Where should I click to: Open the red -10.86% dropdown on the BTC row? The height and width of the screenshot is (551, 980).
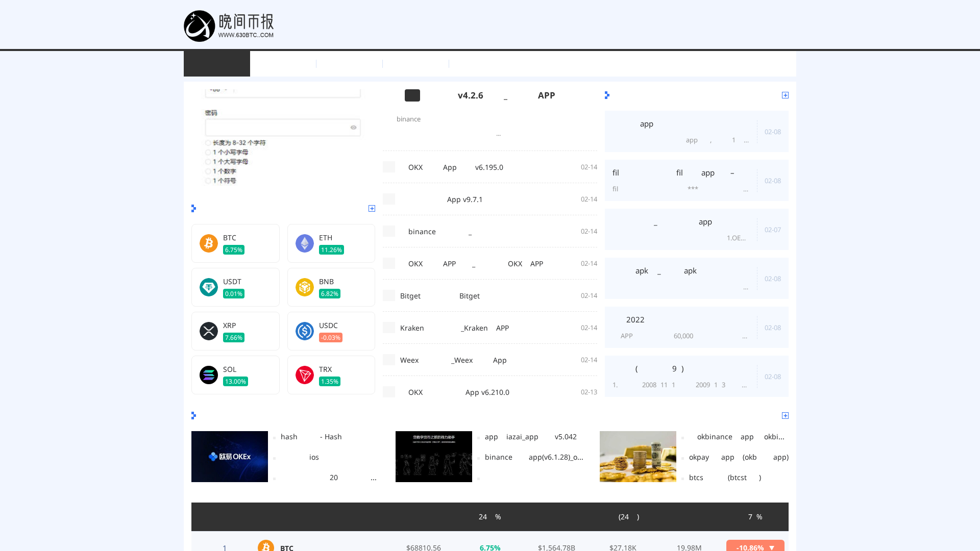pos(755,547)
